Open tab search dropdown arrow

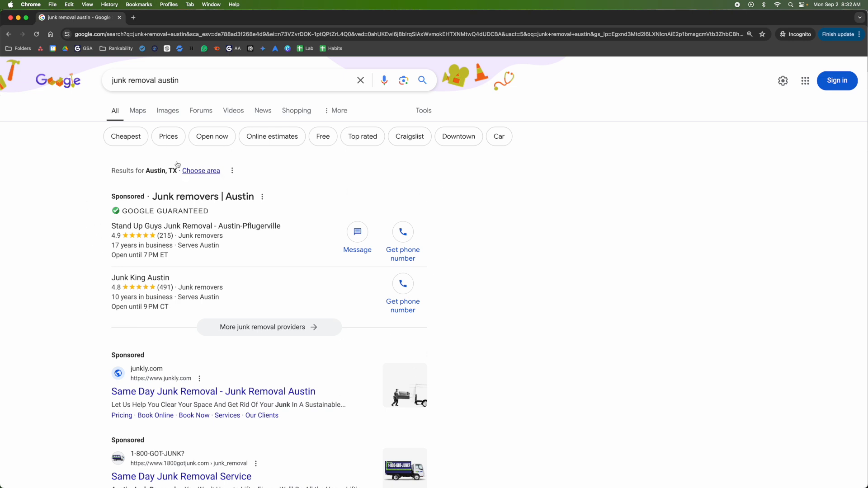[859, 18]
